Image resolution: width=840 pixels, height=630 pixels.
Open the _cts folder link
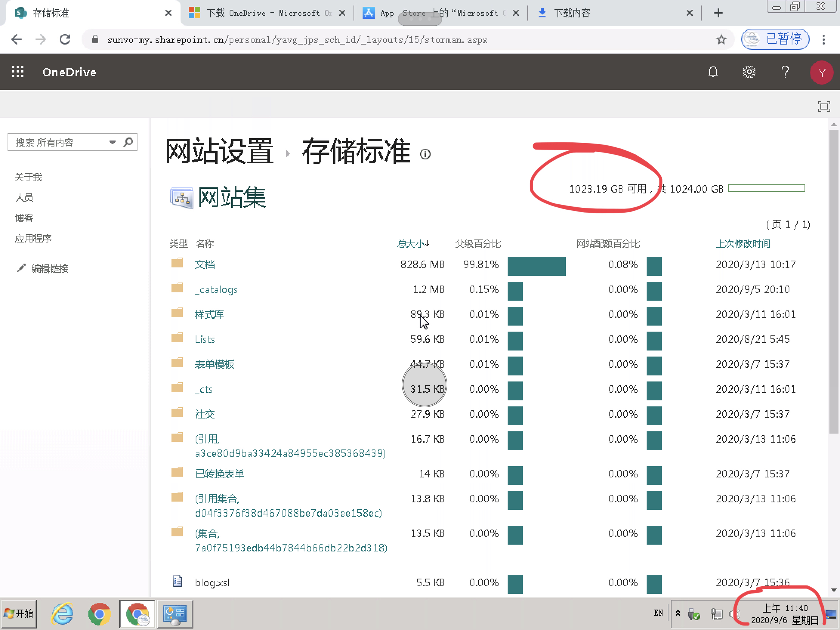[x=204, y=389]
